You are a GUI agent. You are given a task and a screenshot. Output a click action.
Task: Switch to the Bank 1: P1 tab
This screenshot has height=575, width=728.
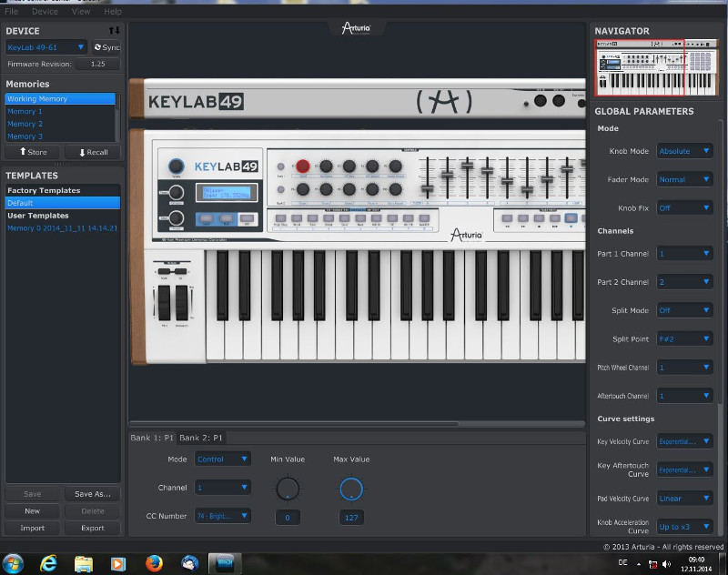pos(152,438)
